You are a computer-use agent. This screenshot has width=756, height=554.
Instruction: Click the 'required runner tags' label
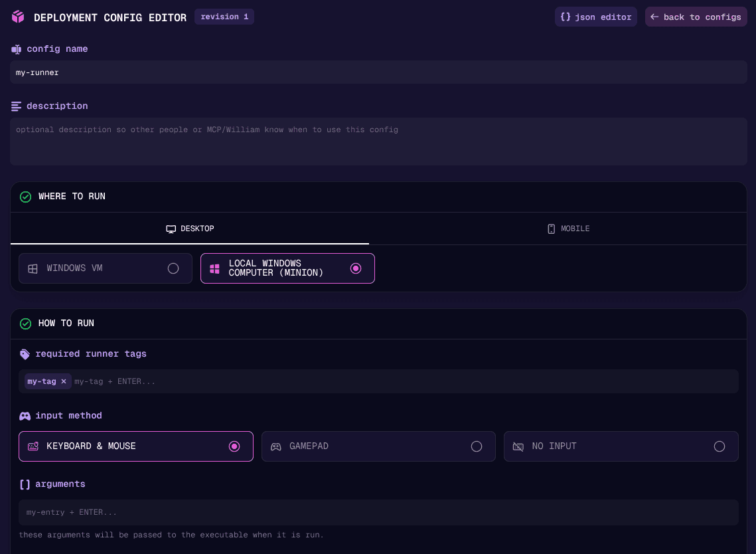coord(91,354)
